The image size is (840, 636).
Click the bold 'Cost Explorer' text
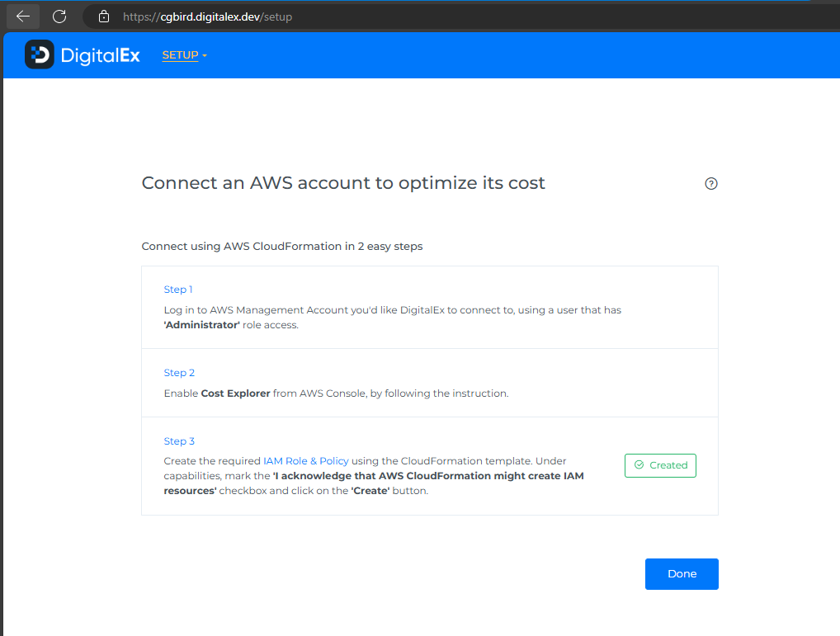coord(236,393)
